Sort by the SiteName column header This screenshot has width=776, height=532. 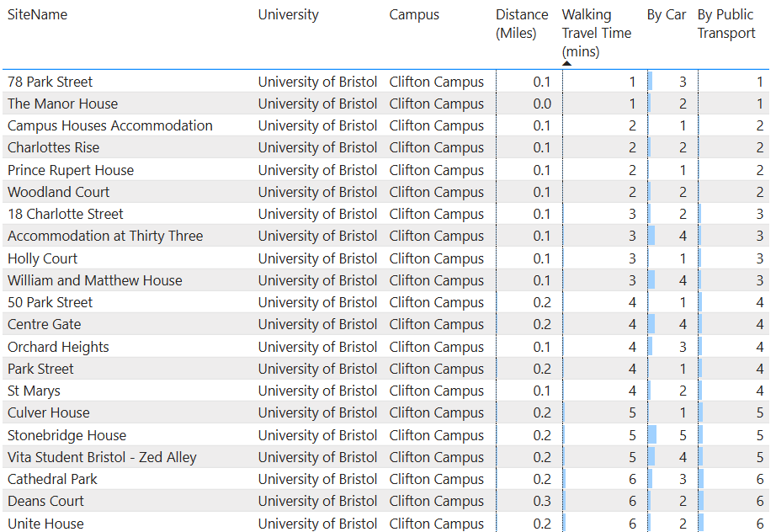(38, 15)
